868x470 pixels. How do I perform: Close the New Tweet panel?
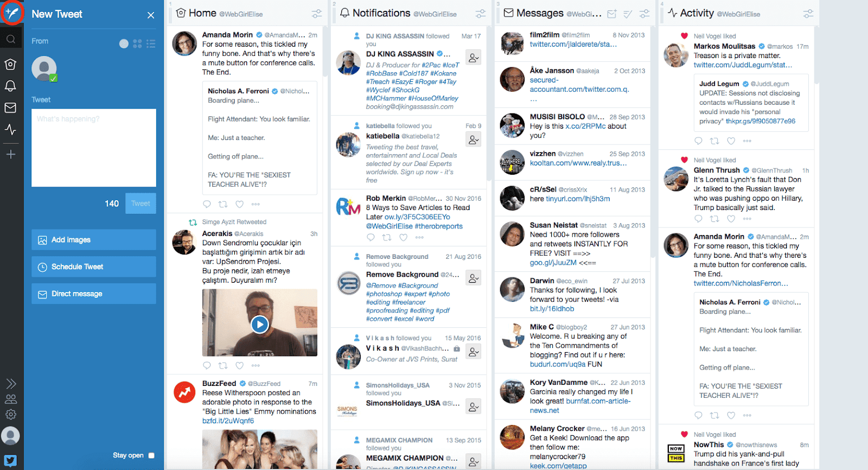point(151,15)
